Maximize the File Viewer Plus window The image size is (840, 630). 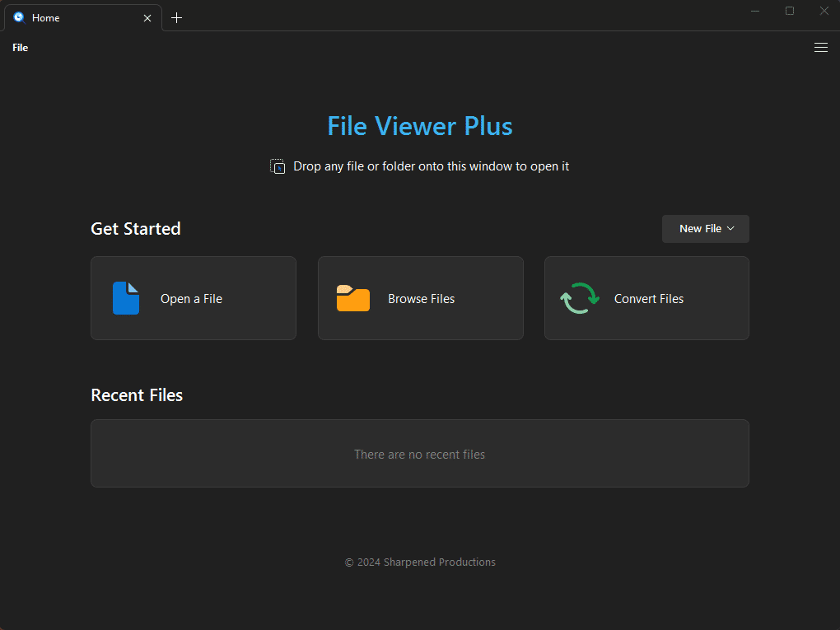pos(790,11)
